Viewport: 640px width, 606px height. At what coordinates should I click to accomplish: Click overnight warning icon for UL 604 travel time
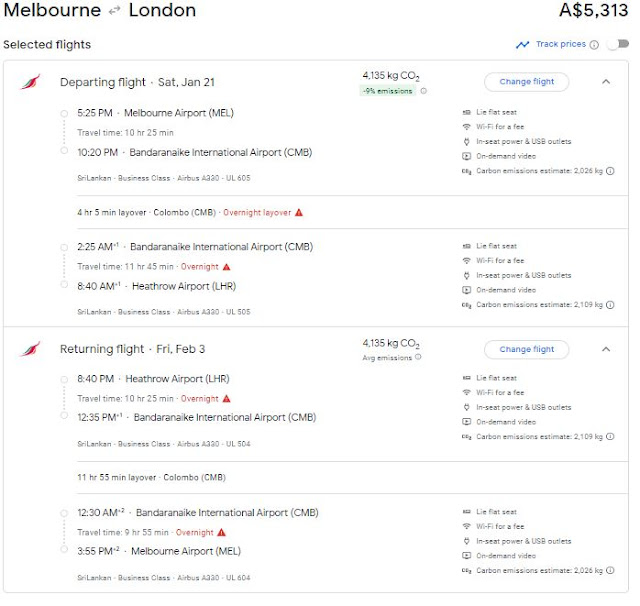coord(222,533)
